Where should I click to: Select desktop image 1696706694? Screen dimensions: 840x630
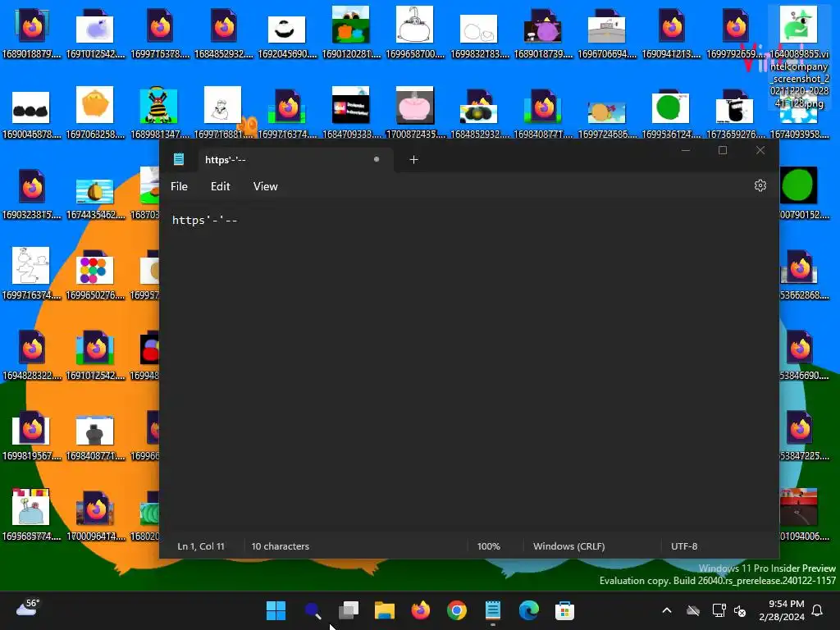(x=607, y=33)
